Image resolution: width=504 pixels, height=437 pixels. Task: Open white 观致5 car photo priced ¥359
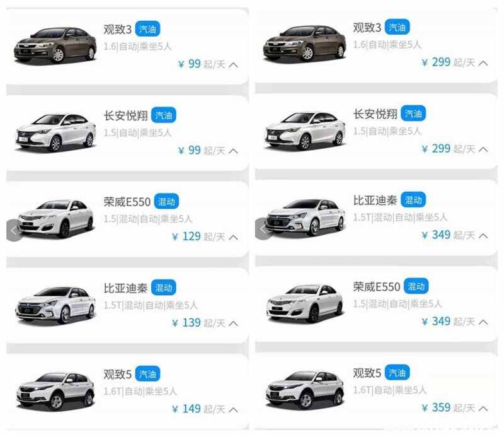point(305,389)
